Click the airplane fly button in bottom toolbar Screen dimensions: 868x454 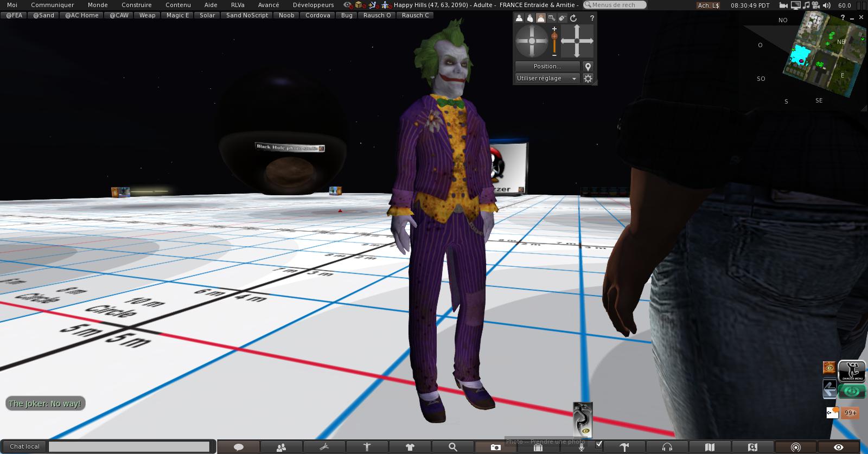click(324, 447)
